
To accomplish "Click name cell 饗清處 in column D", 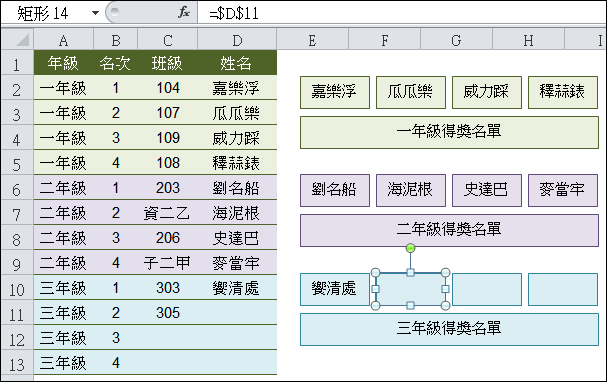I will tap(237, 288).
